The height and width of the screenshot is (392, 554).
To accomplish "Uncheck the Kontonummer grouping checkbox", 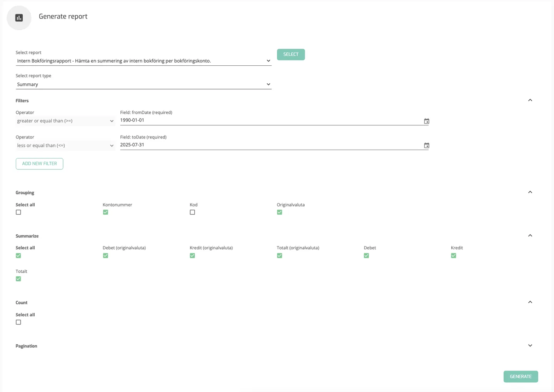I will tap(105, 212).
